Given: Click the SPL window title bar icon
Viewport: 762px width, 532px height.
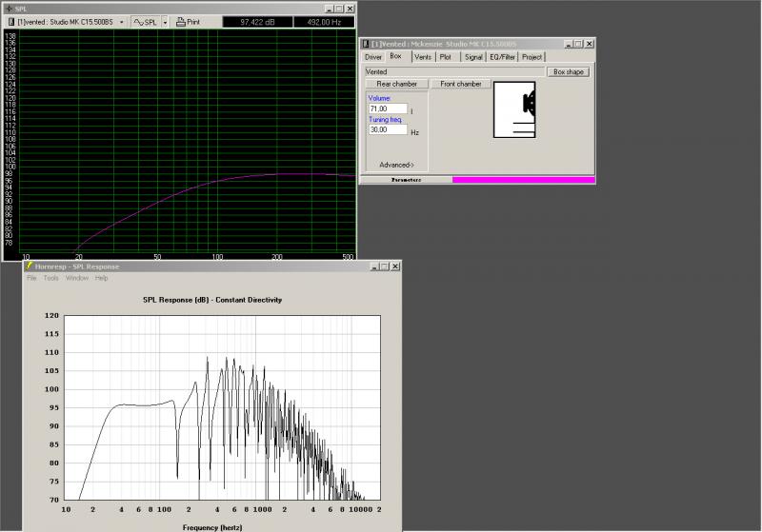Looking at the screenshot, I should [9, 8].
